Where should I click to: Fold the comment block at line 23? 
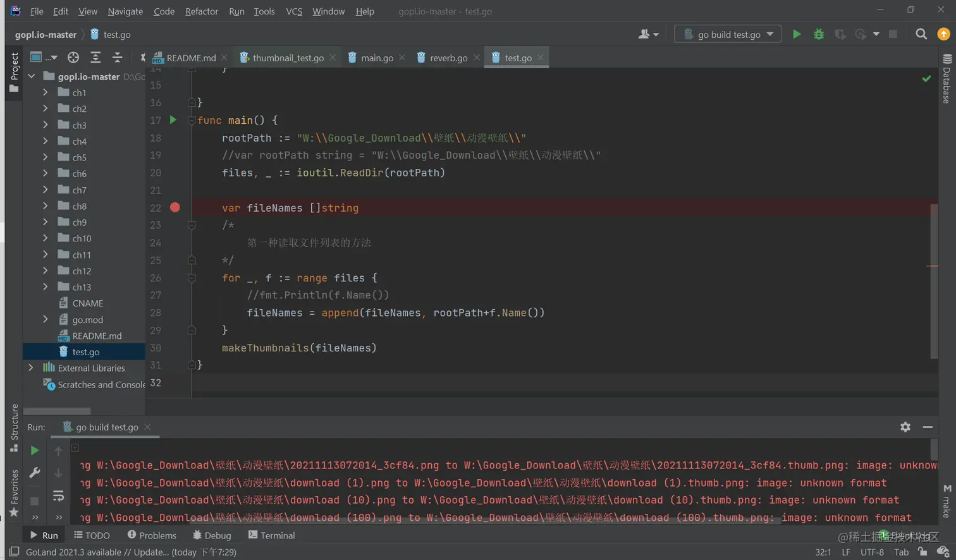point(192,225)
